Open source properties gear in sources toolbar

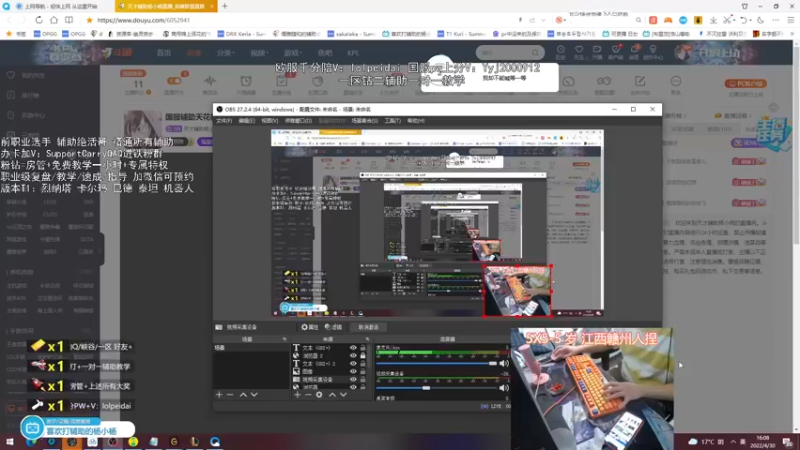point(319,394)
